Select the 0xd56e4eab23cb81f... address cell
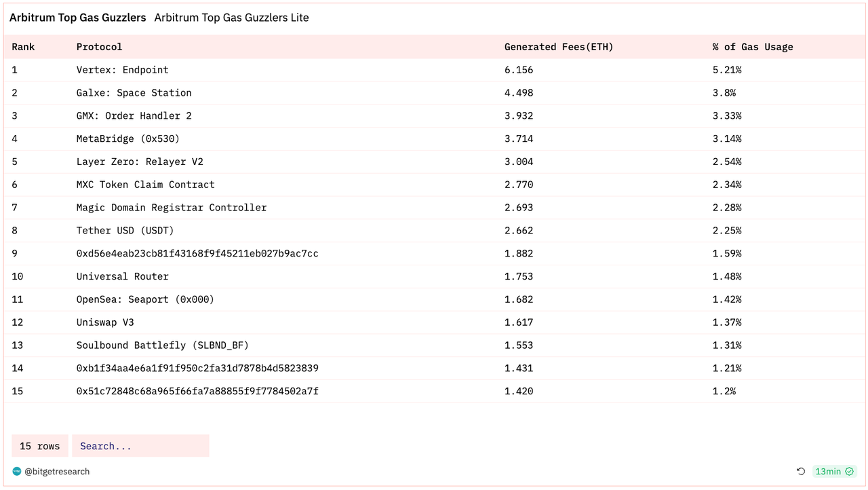 (x=197, y=253)
